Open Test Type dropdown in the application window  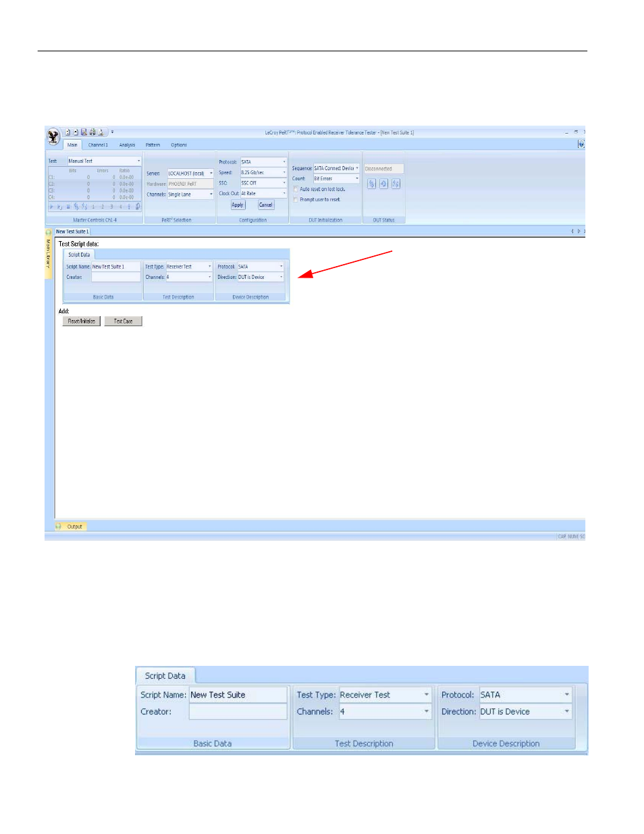[x=189, y=267]
